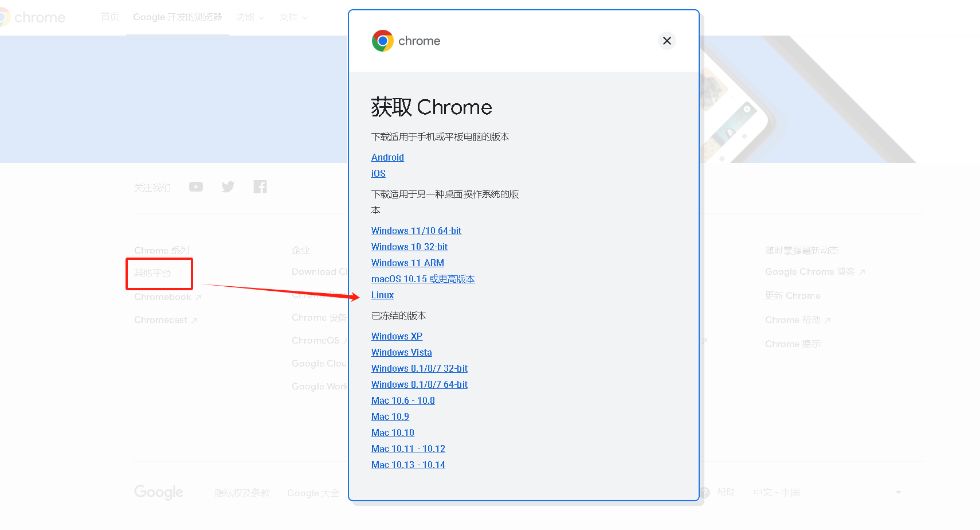This screenshot has height=530, width=980.
Task: Close the Get Chrome dialog
Action: point(667,41)
